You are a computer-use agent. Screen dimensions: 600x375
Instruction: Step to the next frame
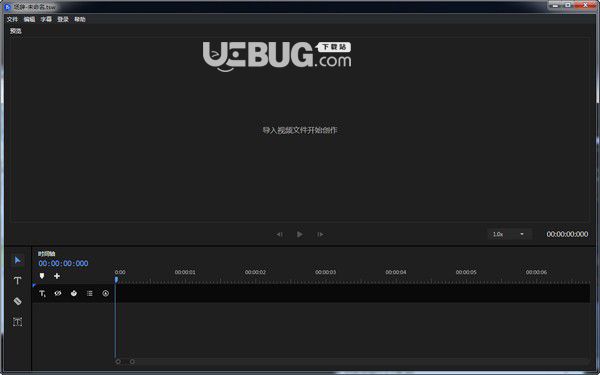(x=320, y=234)
